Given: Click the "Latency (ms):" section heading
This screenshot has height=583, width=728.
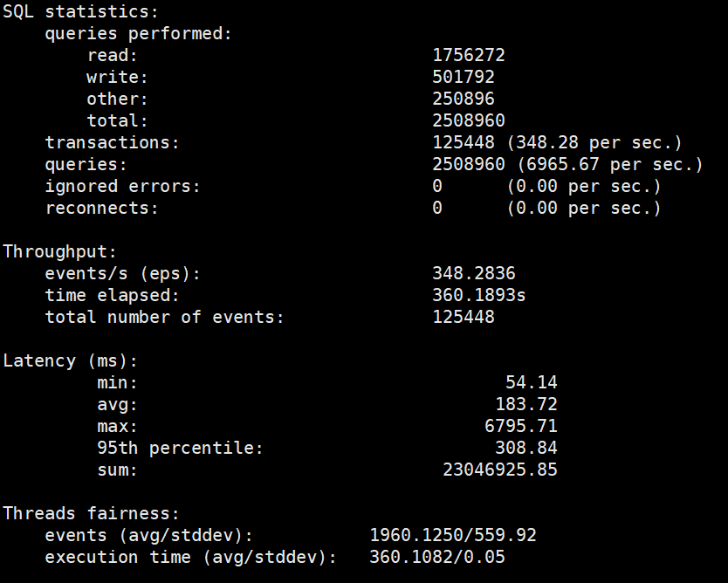Looking at the screenshot, I should click(71, 360).
